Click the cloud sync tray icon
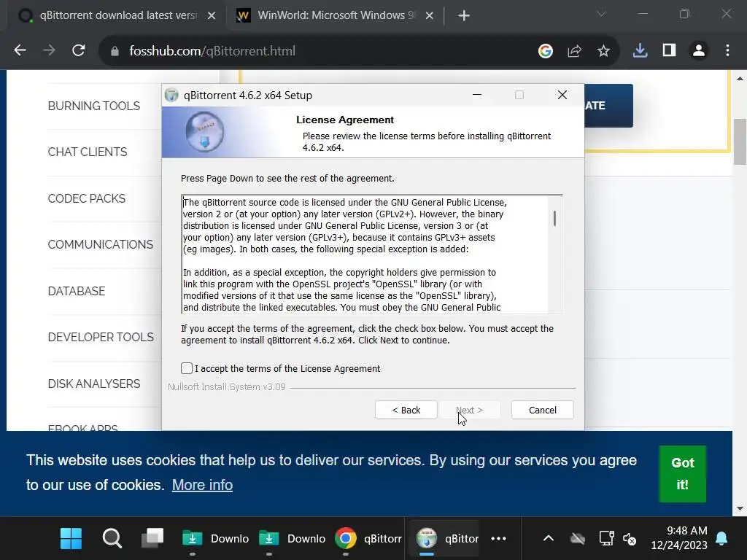The height and width of the screenshot is (560, 747). coord(578,539)
